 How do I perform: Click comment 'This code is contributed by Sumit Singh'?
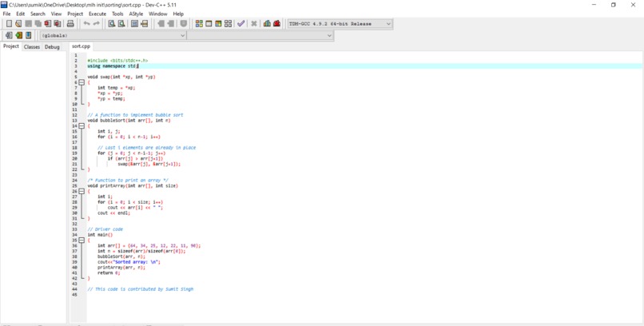(140, 289)
